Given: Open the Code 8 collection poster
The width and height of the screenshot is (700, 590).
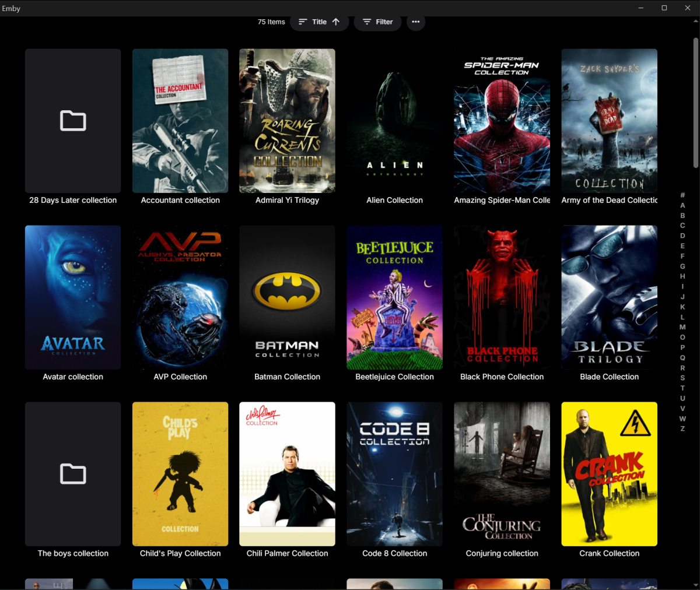Looking at the screenshot, I should 394,474.
